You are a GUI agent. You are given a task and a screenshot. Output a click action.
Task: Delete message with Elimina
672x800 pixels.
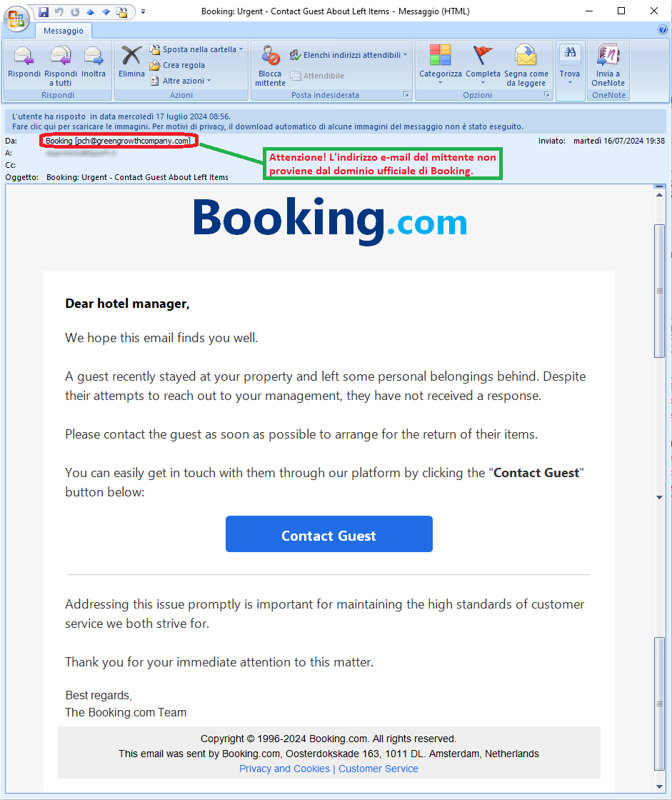click(x=131, y=62)
